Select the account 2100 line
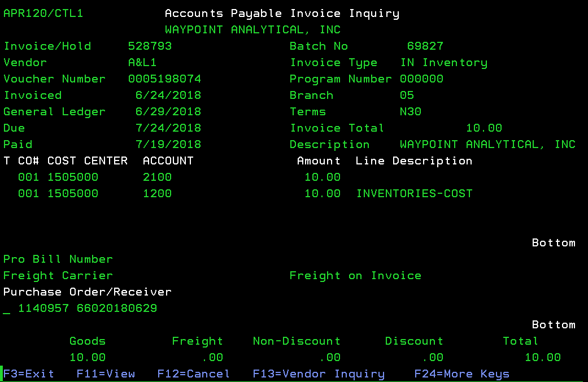The height and width of the screenshot is (382, 588). tap(157, 177)
